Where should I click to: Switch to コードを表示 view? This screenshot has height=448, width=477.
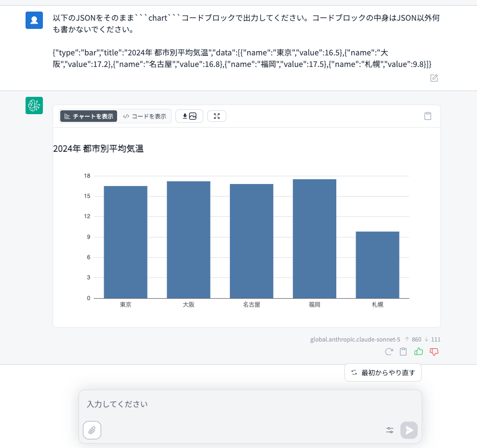[145, 116]
